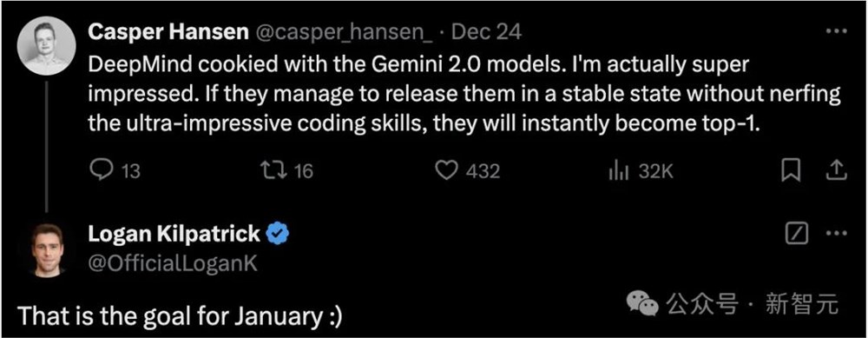Open Casper Hansen's profile picture
This screenshot has width=868, height=338.
47,45
